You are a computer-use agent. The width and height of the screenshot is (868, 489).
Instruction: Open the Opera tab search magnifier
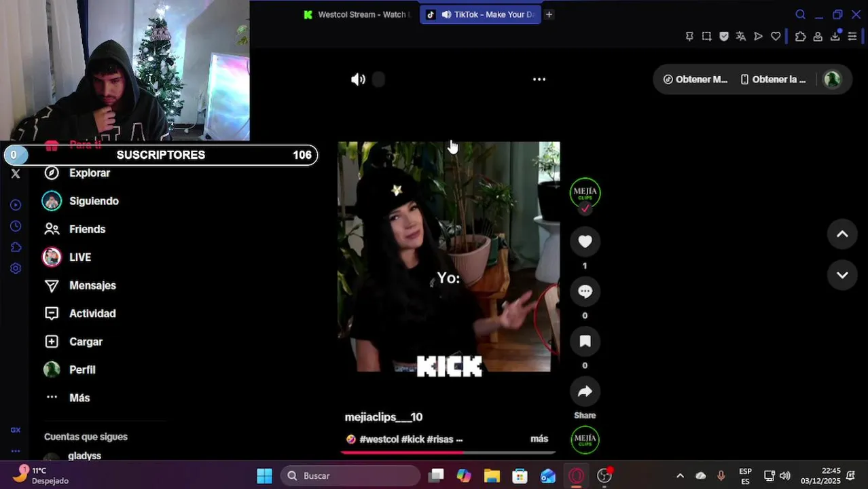[800, 14]
